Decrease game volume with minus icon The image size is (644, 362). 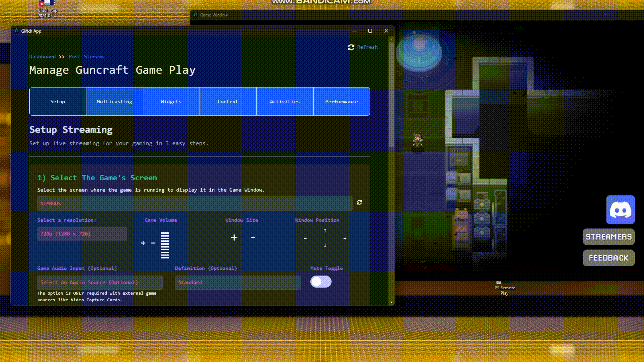(x=153, y=243)
